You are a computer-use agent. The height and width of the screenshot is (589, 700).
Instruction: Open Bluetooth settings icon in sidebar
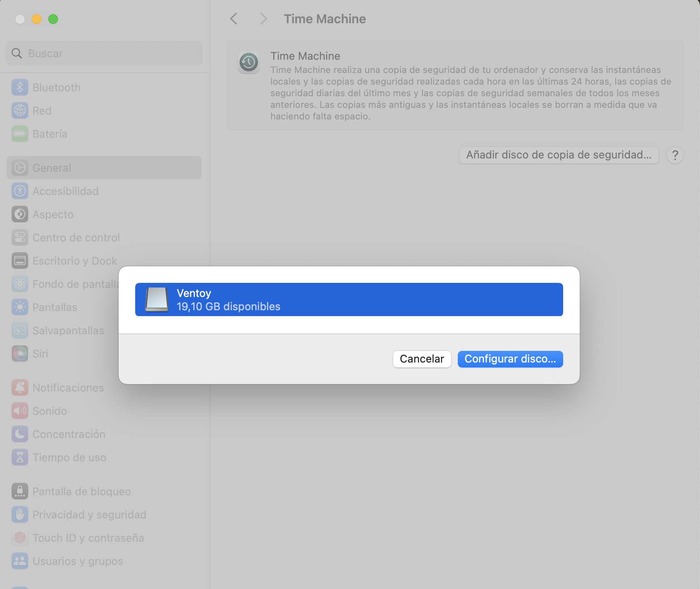[x=20, y=88]
